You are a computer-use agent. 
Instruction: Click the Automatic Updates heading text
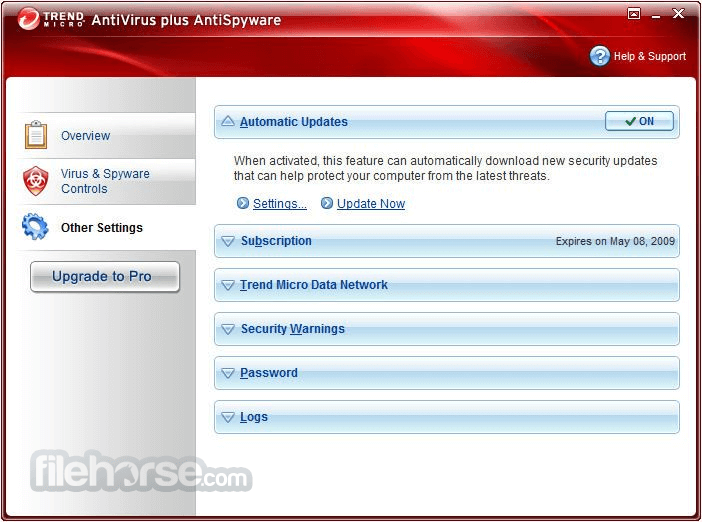[294, 122]
